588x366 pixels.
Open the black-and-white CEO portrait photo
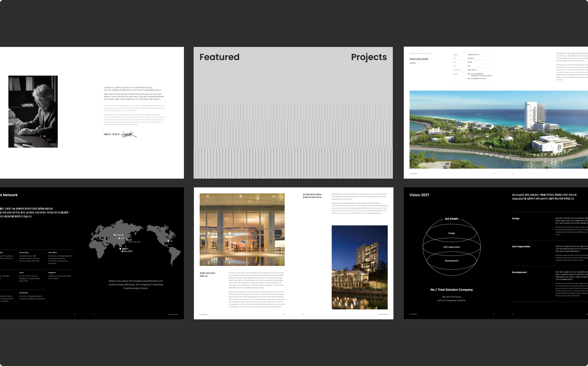(x=33, y=111)
